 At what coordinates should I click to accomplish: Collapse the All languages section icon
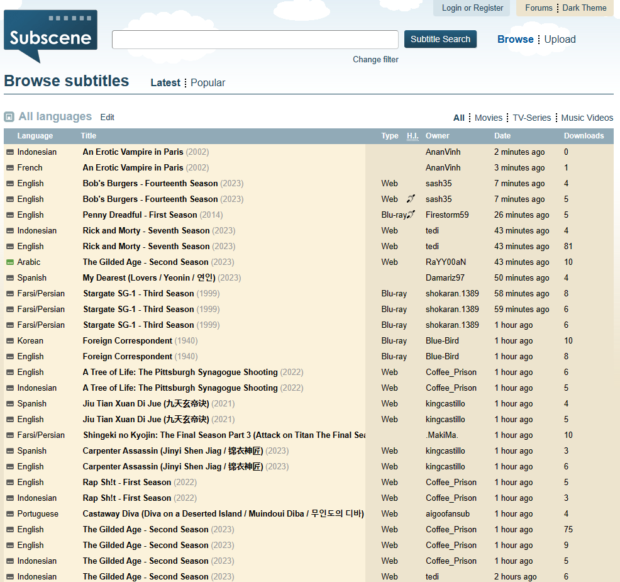tap(9, 117)
